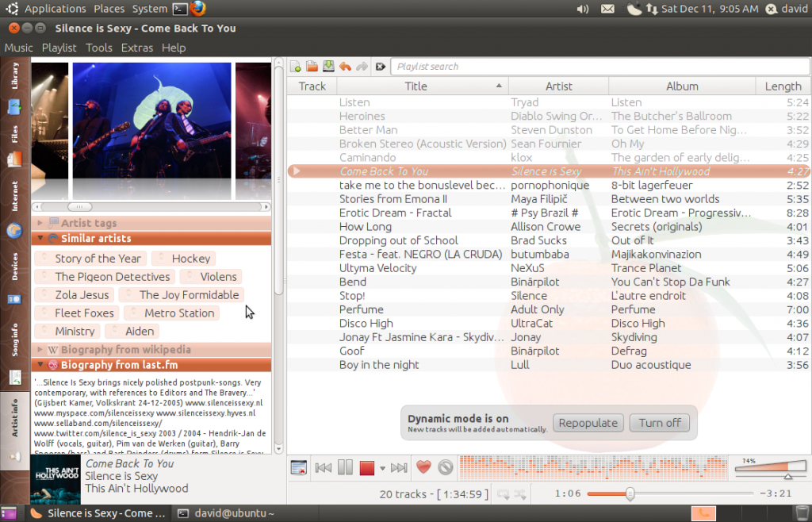Viewport: 812px width, 522px height.
Task: Click the new playlist icon
Action: click(296, 67)
